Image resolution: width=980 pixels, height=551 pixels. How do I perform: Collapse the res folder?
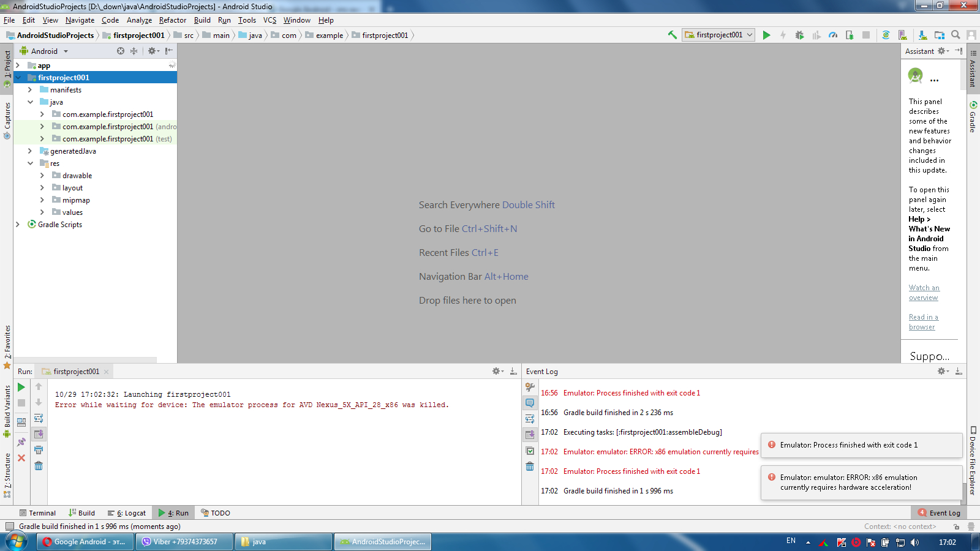click(x=30, y=163)
